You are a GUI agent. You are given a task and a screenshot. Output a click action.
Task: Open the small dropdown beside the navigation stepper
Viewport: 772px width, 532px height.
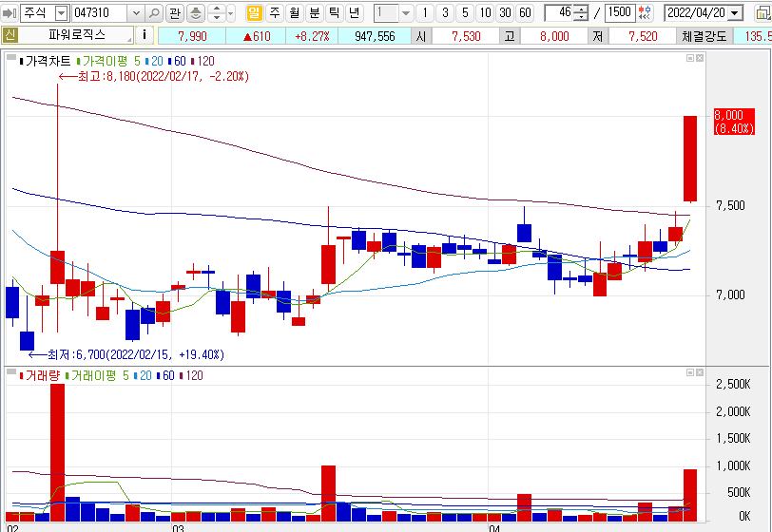point(231,12)
